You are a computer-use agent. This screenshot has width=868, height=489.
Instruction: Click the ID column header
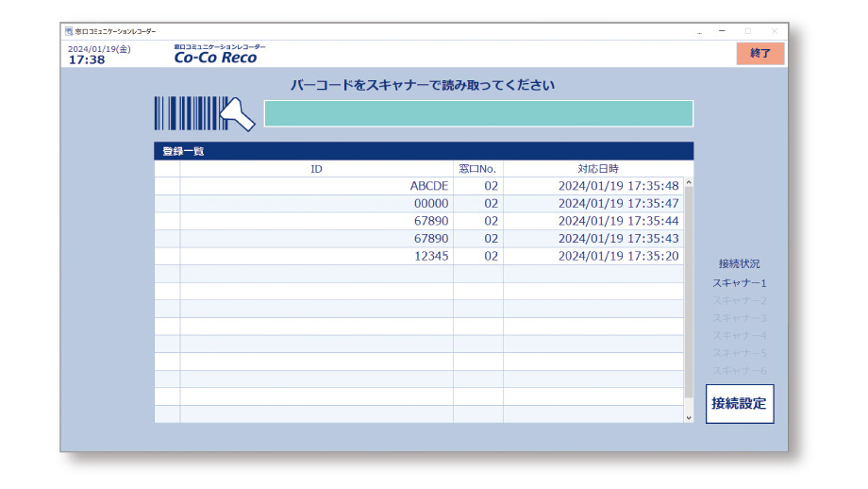[316, 169]
